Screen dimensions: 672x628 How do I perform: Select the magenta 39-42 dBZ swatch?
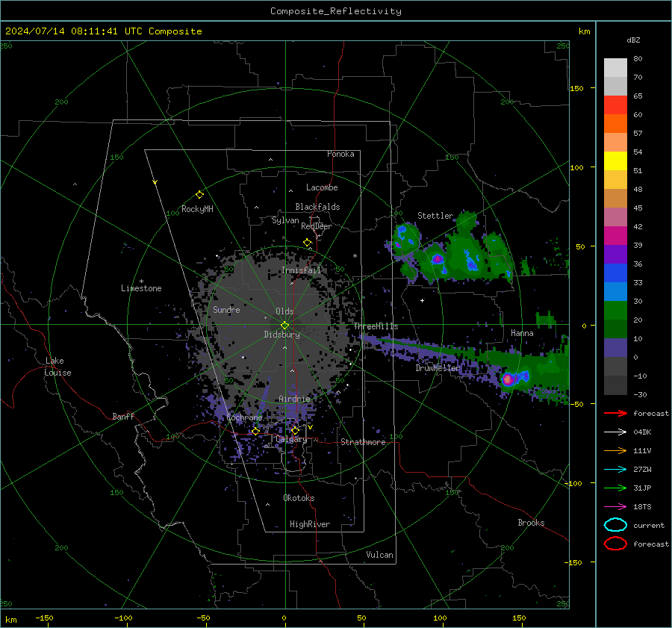pos(615,236)
